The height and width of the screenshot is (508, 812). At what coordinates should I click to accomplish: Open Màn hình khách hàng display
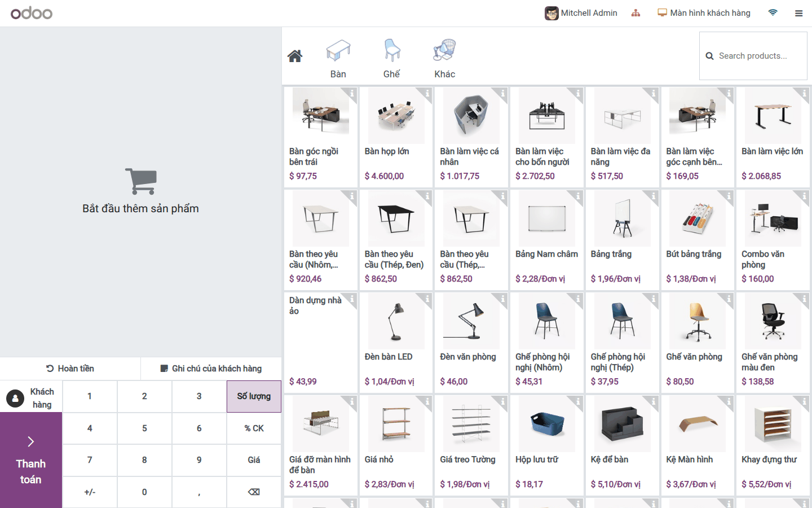[704, 13]
